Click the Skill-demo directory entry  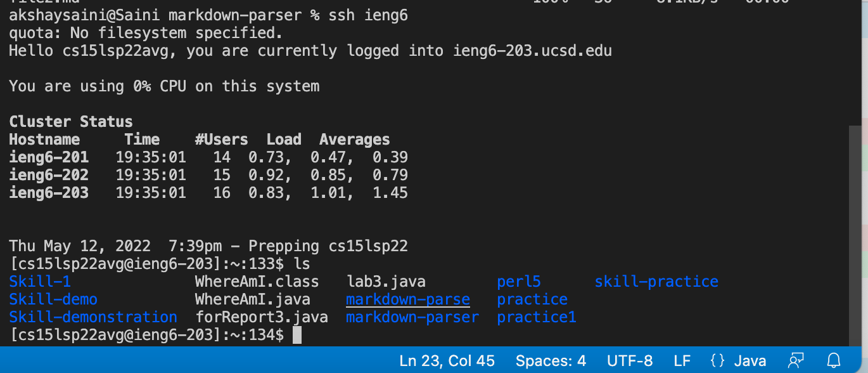tap(53, 299)
